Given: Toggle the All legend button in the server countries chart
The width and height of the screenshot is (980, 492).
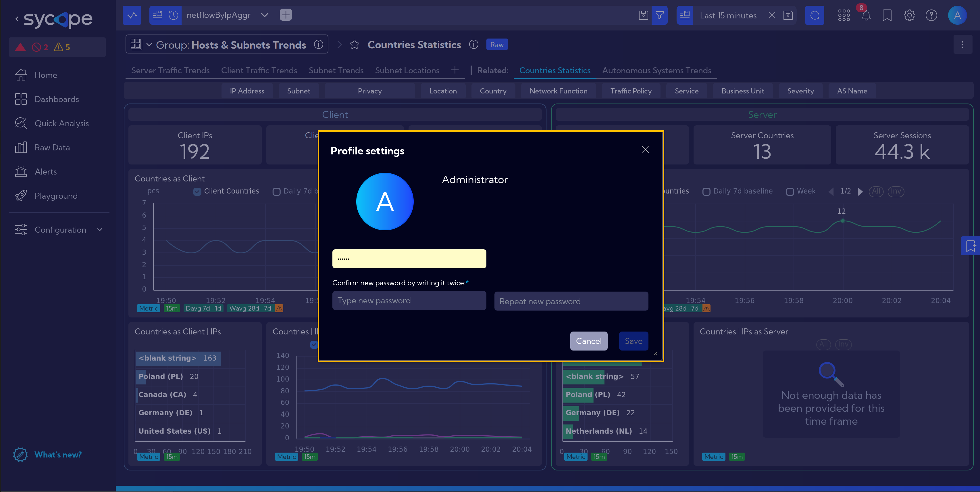Looking at the screenshot, I should coord(876,191).
